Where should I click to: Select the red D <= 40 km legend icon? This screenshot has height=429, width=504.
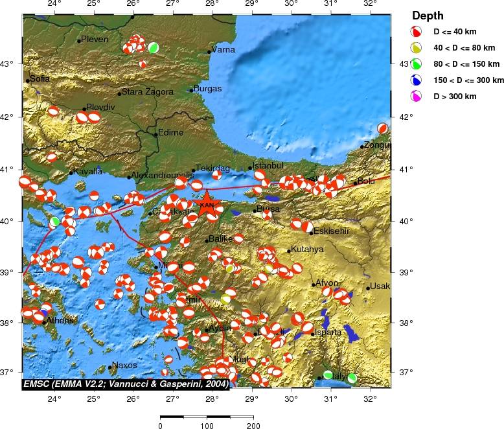(x=417, y=32)
